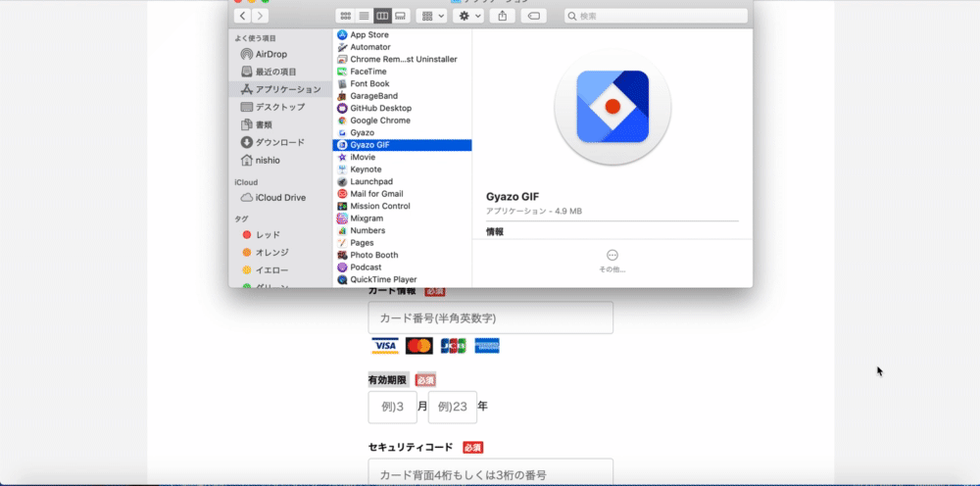This screenshot has width=980, height=486.
Task: Open the item grouping dropdown
Action: [431, 16]
